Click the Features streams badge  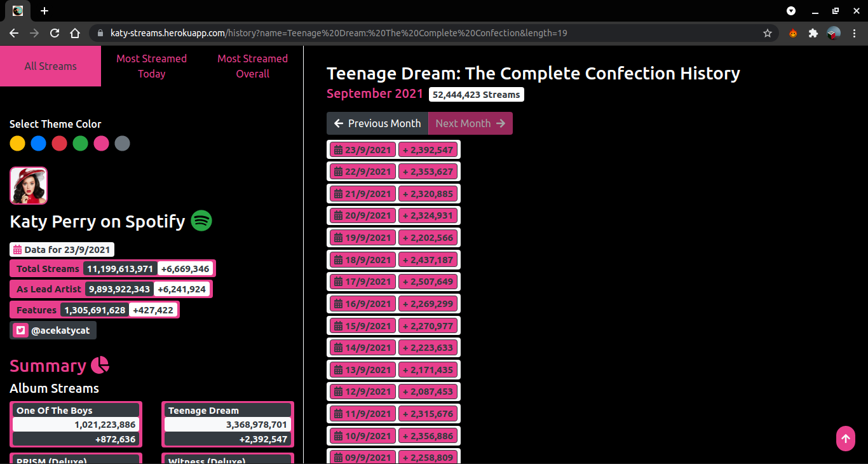tap(95, 310)
